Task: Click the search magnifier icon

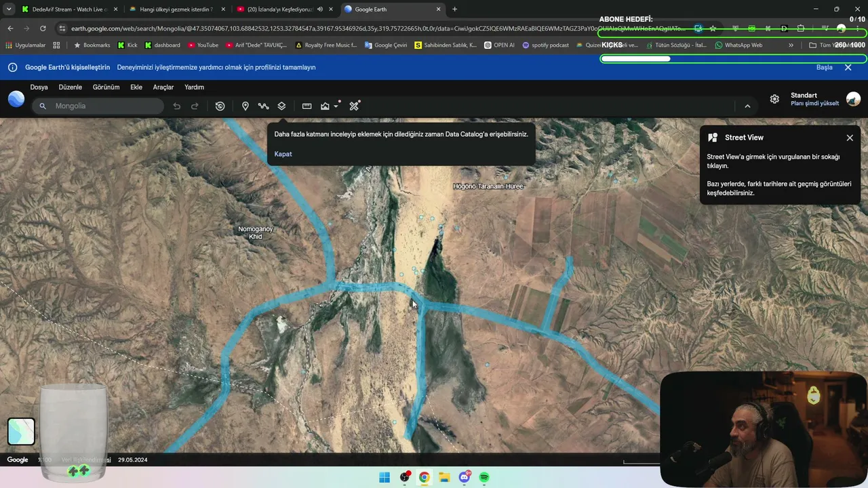Action: coord(43,106)
